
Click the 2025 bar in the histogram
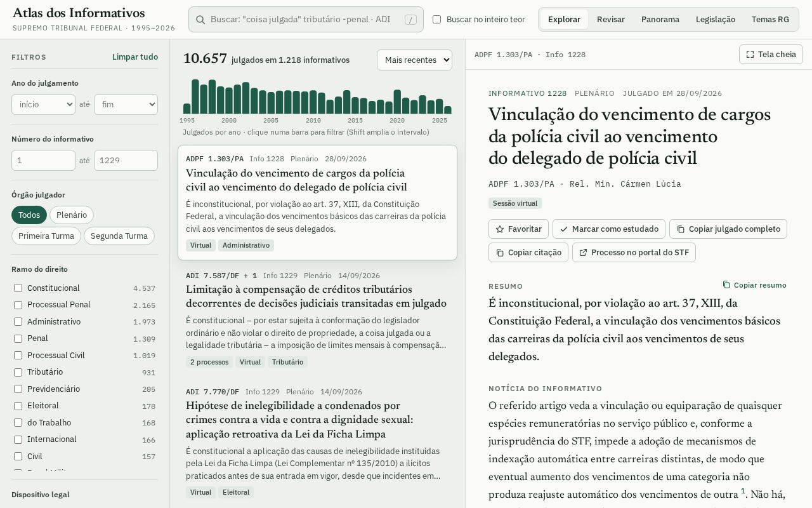[440, 106]
